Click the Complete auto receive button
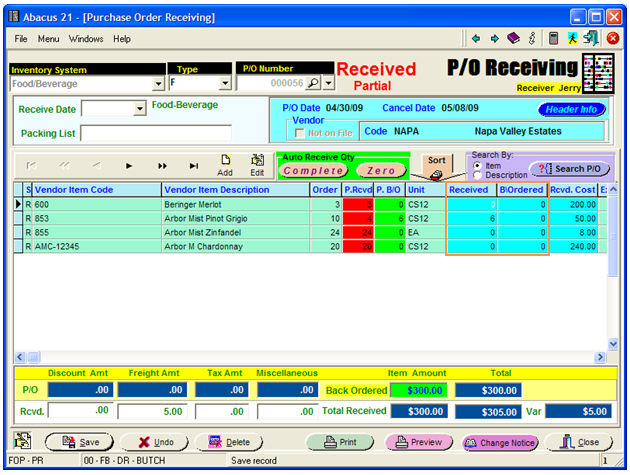The height and width of the screenshot is (475, 630). click(312, 171)
